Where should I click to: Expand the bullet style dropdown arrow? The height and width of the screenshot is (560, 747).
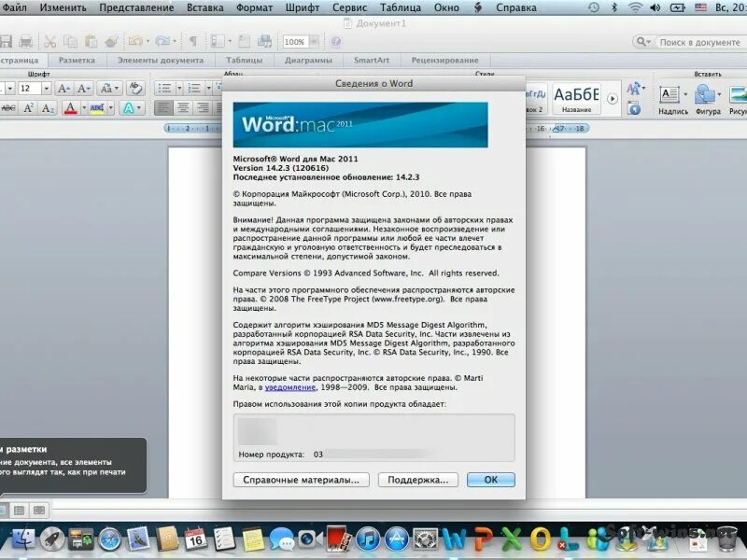tap(179, 89)
